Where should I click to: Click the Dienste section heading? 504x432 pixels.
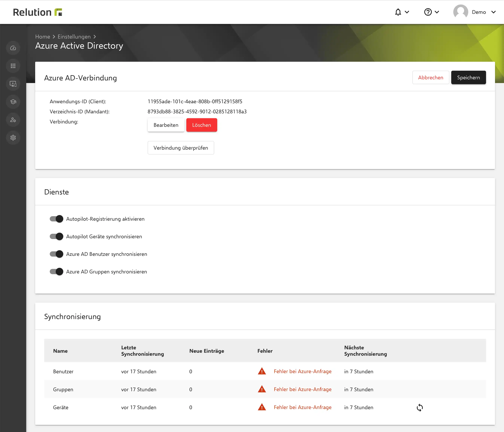(56, 192)
